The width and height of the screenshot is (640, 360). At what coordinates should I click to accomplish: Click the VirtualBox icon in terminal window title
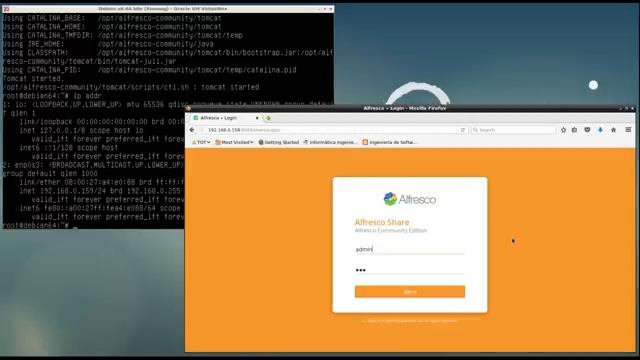(7, 9)
